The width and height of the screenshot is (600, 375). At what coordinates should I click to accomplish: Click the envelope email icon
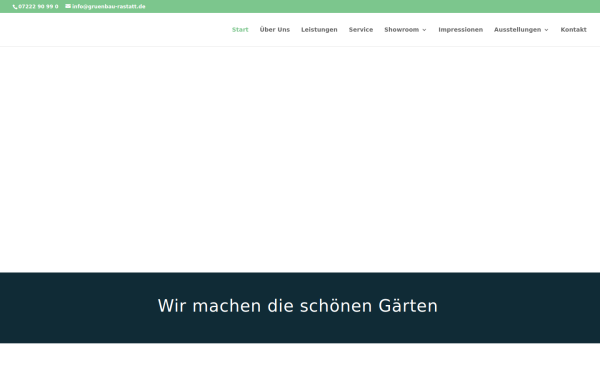click(68, 6)
